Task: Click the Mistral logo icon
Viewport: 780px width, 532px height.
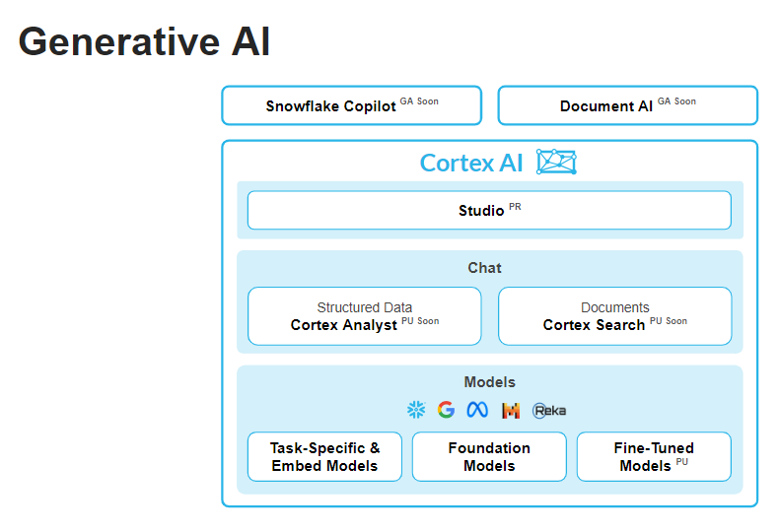Action: [x=511, y=411]
